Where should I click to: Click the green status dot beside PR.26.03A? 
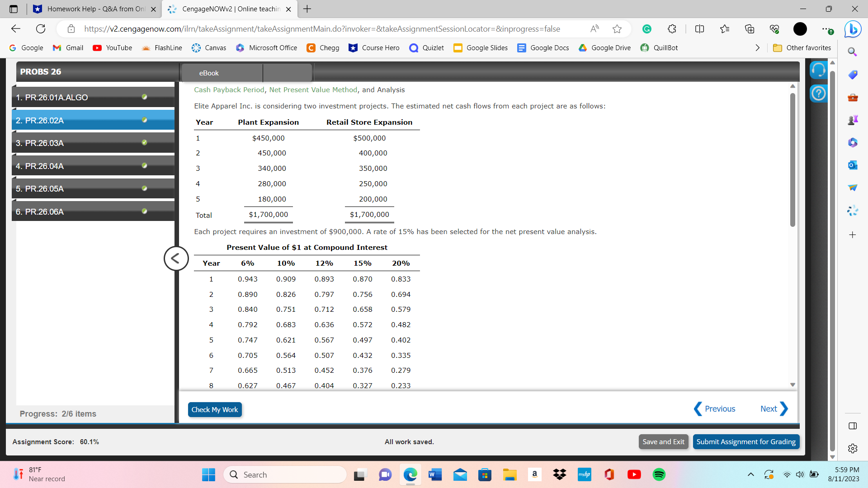(144, 142)
